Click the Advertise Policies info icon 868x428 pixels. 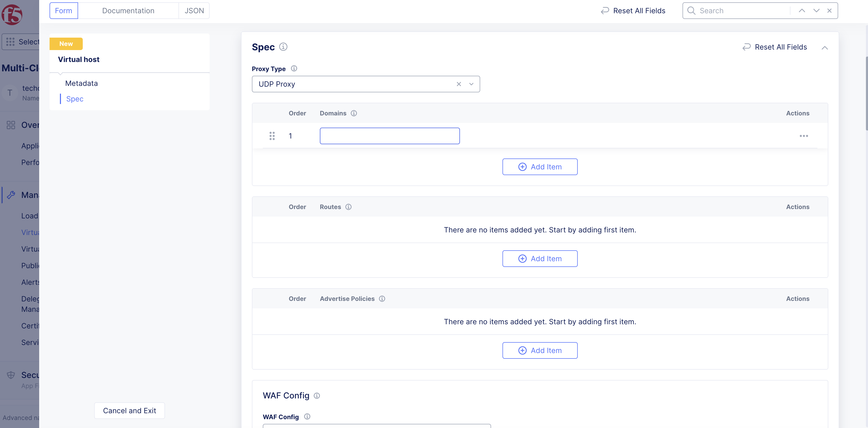(382, 299)
